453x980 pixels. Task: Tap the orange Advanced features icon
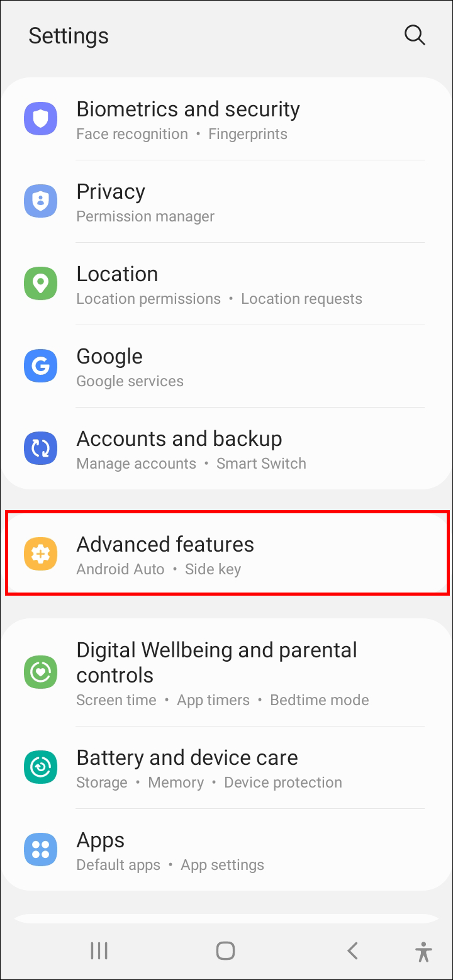tap(40, 554)
